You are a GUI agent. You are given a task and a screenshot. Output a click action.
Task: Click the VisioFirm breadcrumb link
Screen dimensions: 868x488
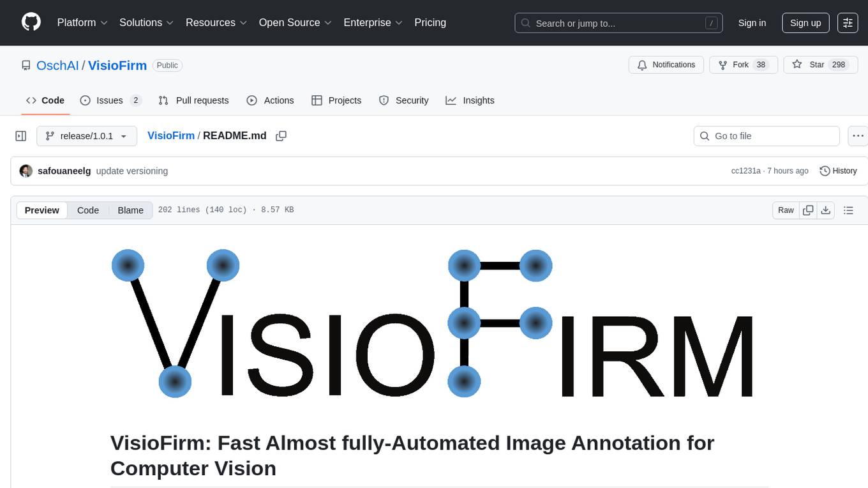(x=171, y=135)
